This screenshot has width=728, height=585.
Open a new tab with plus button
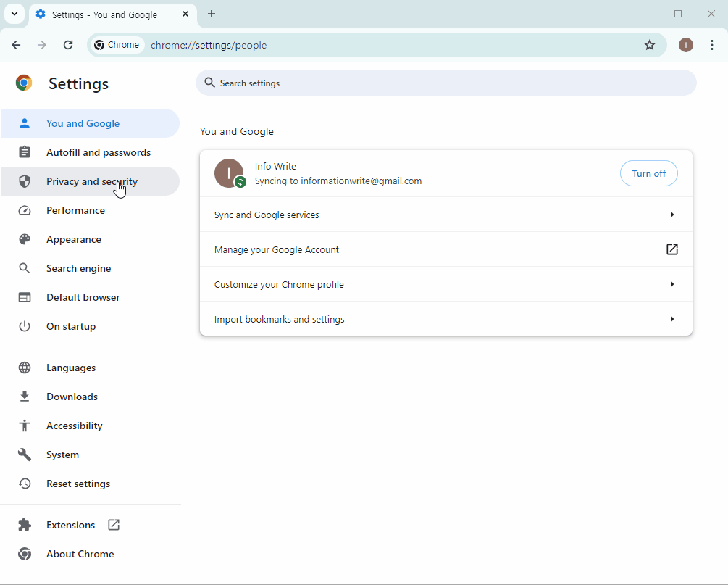(212, 14)
